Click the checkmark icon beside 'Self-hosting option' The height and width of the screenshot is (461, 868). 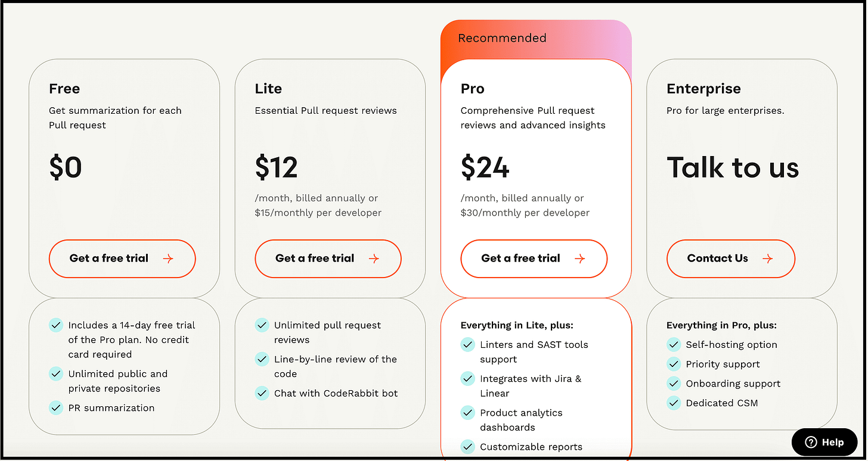pos(674,344)
